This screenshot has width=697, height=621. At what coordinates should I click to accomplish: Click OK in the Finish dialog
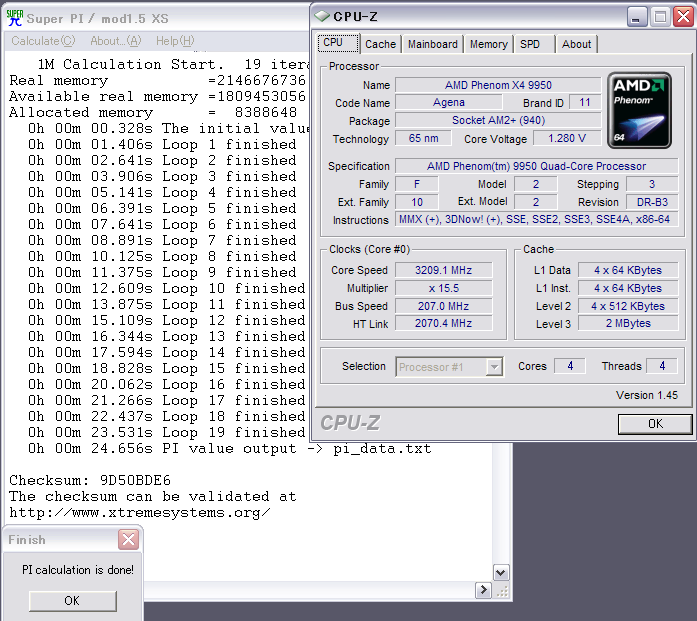72,601
